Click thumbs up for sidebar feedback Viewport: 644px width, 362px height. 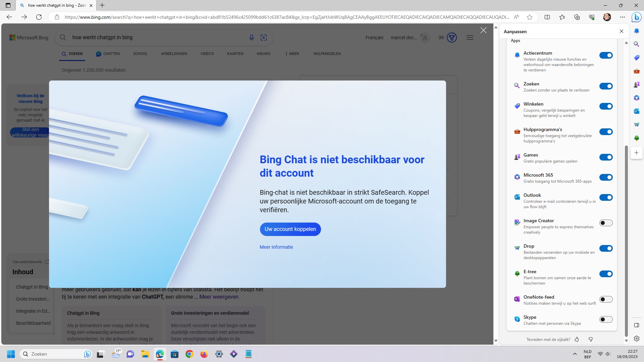pos(577,340)
